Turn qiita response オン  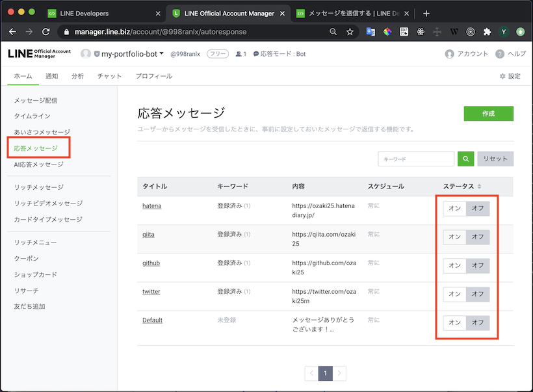454,237
